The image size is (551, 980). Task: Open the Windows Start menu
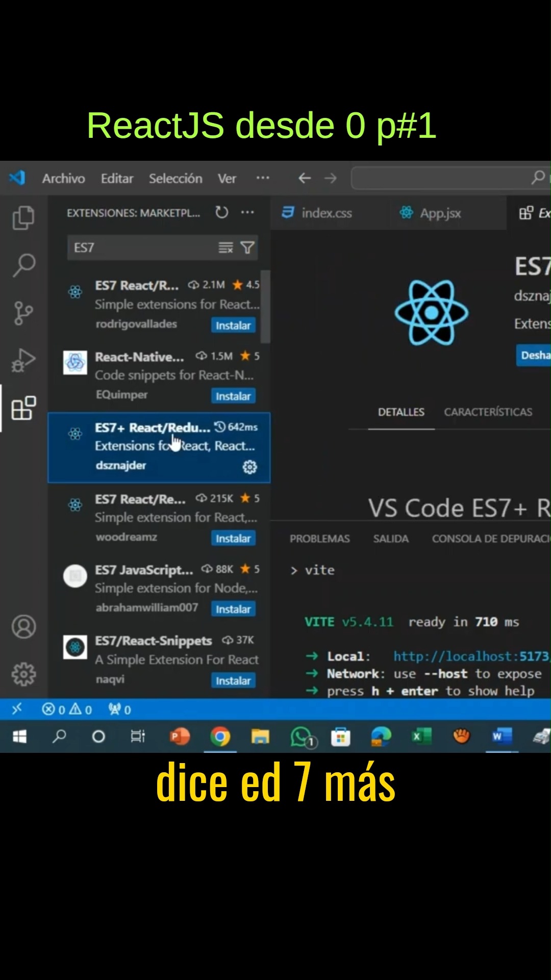19,736
